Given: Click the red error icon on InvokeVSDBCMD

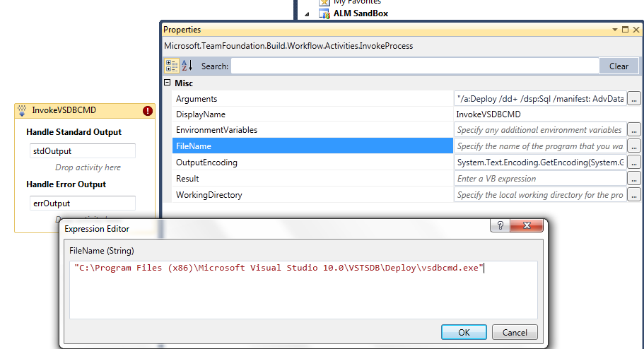Looking at the screenshot, I should click(x=148, y=110).
